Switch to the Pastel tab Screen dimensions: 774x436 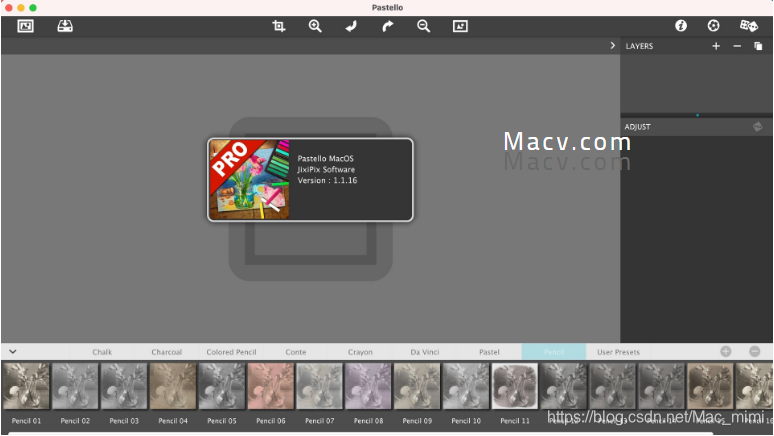(x=489, y=352)
